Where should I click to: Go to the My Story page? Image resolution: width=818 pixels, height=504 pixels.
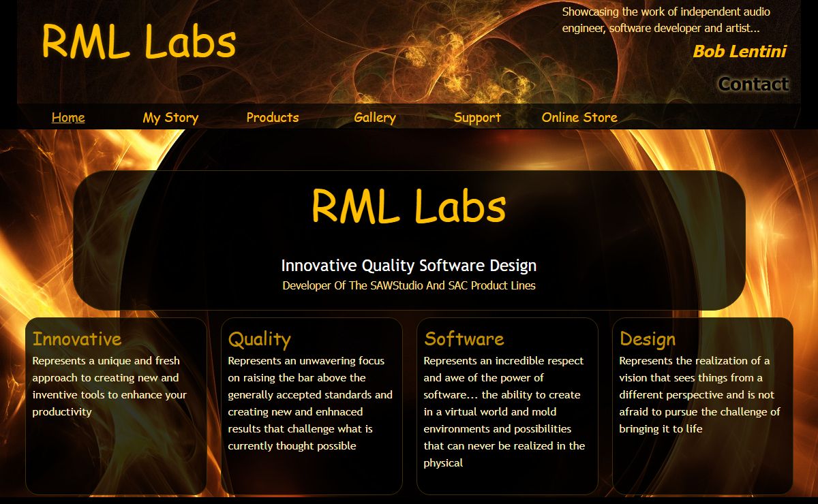(170, 118)
